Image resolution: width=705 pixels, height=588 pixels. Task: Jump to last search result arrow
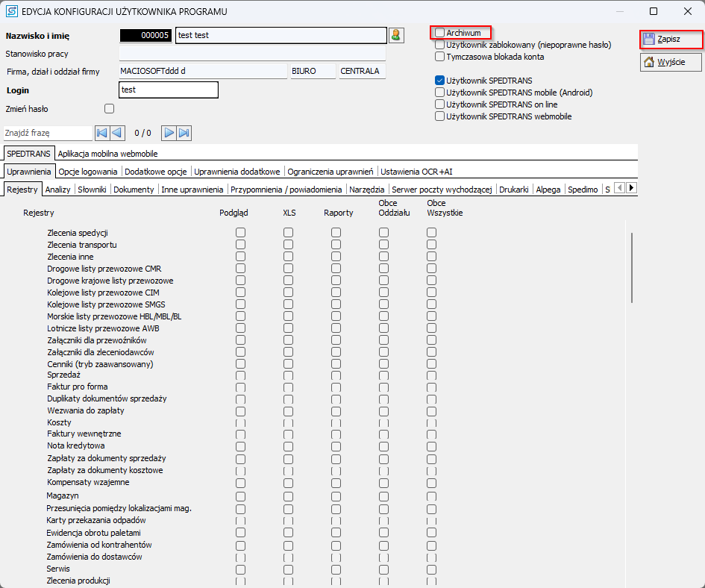(184, 133)
